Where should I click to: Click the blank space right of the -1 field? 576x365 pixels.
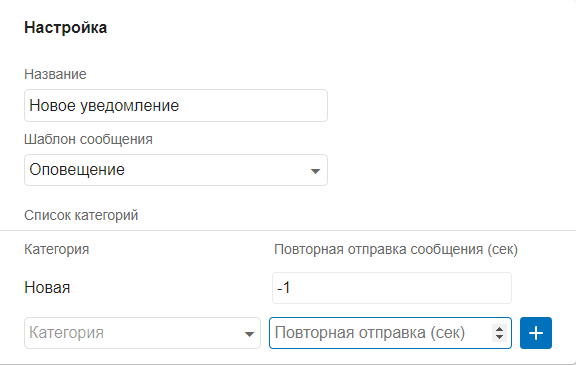[x=542, y=288]
